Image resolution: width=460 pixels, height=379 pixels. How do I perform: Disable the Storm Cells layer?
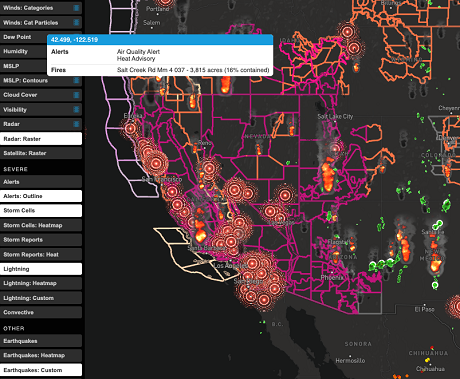(x=41, y=211)
